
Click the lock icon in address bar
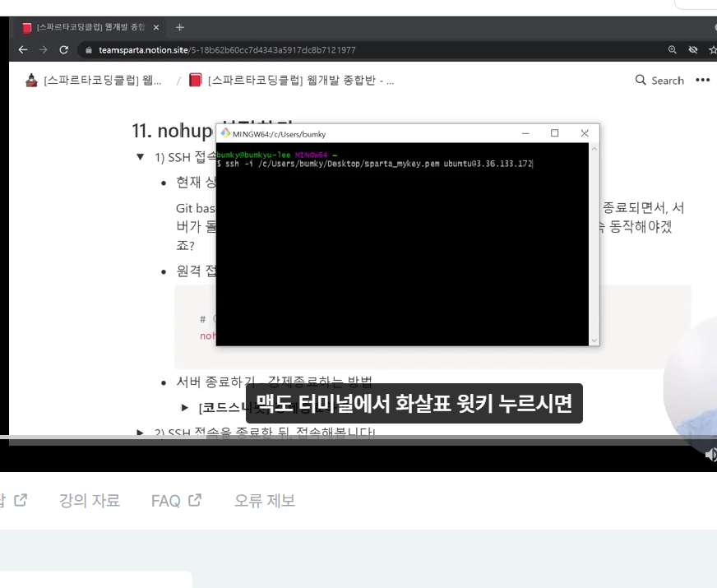[x=89, y=50]
